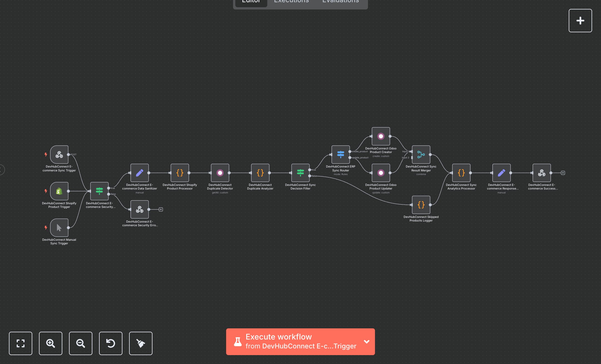The image size is (601, 364).
Task: Click the Sync Result Merger node
Action: [421, 155]
